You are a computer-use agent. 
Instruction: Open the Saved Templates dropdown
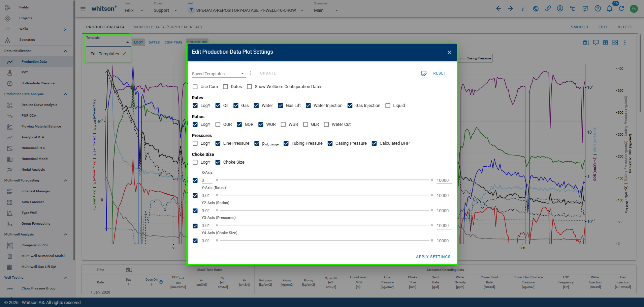point(219,74)
